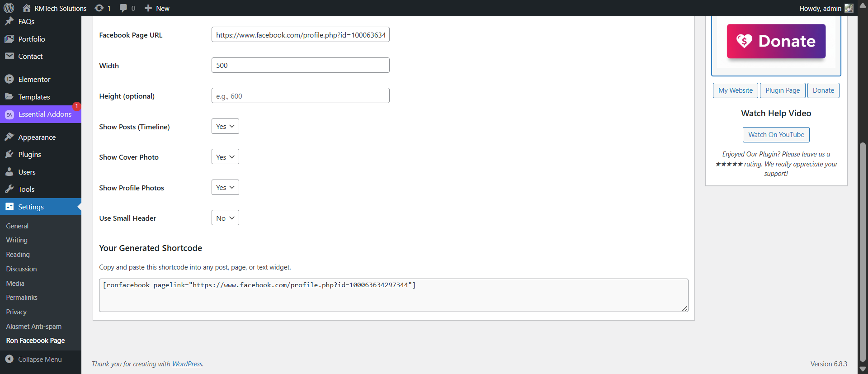Open the Show Profile Photos dropdown

tap(225, 187)
